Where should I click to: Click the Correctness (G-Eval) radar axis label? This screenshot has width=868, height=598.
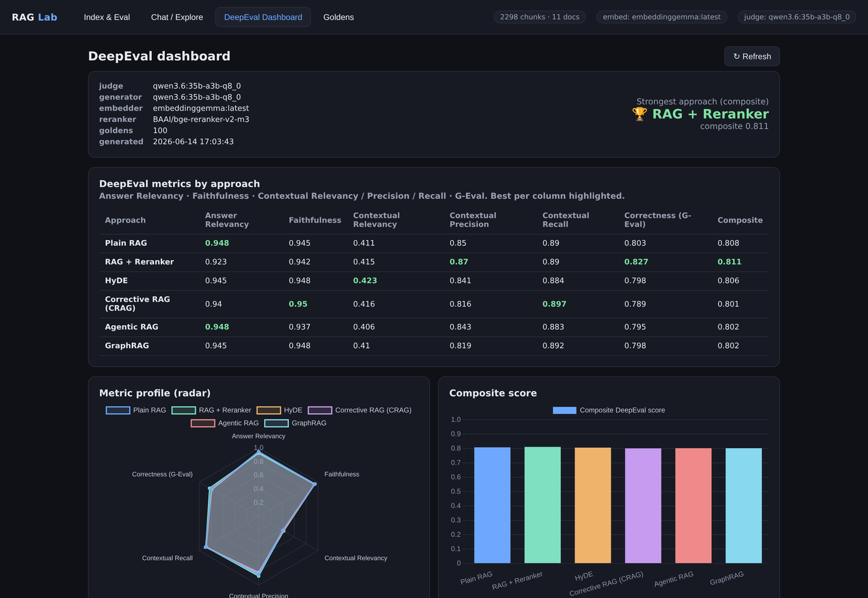(162, 474)
